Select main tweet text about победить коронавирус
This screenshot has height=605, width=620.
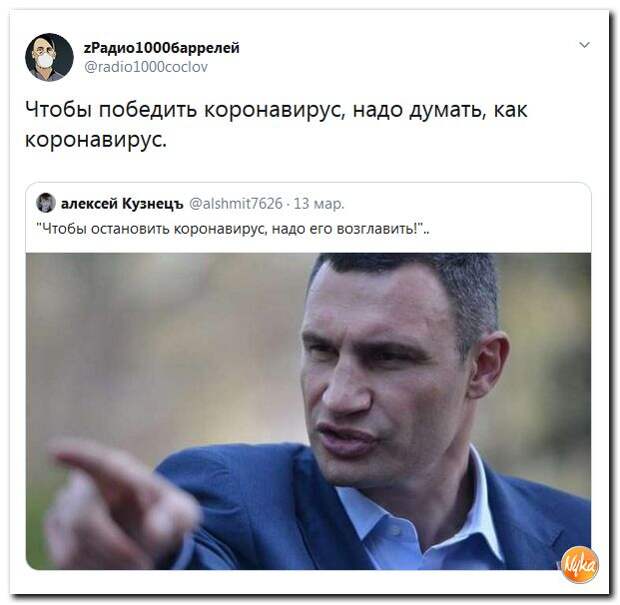tap(276, 125)
